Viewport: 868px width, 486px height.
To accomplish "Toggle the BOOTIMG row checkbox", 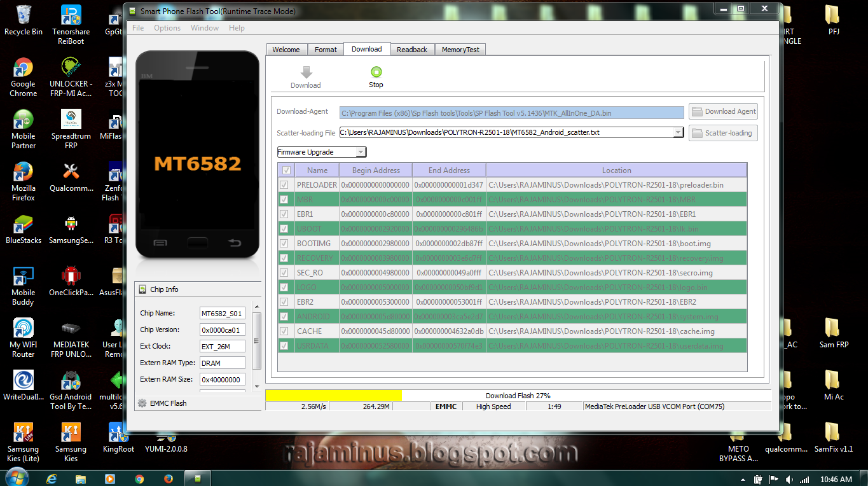I will tap(284, 244).
